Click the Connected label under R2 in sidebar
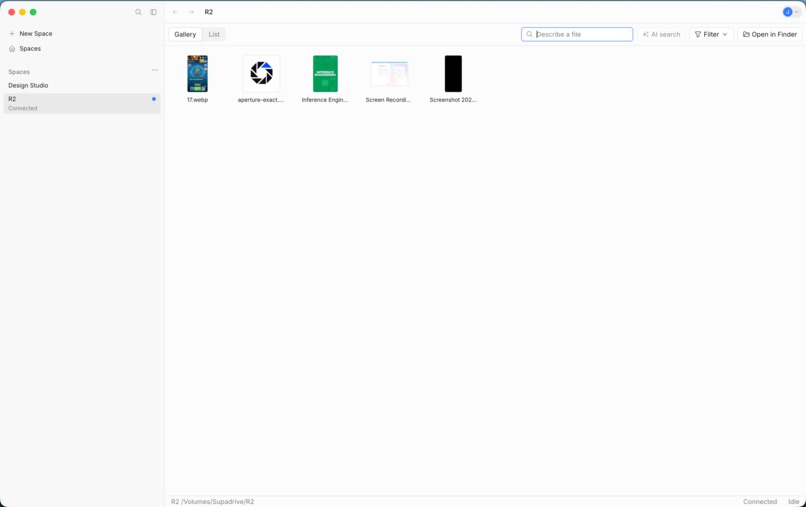Screen dimensions: 806x507 [x=23, y=108]
